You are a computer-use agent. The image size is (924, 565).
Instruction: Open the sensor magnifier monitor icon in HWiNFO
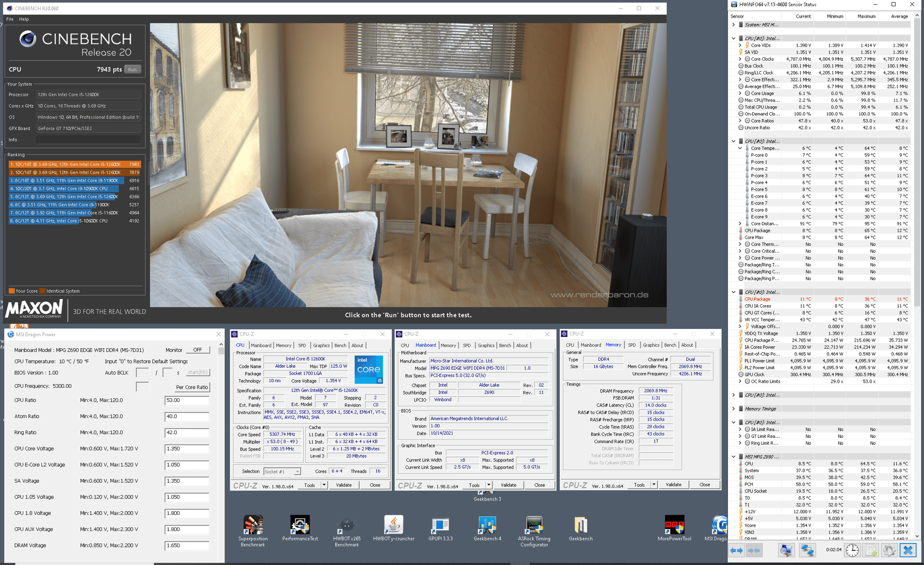click(787, 551)
